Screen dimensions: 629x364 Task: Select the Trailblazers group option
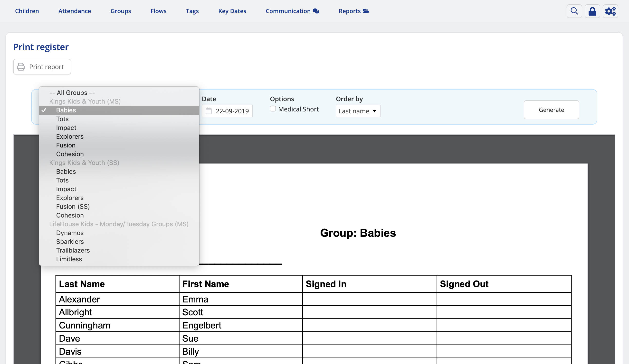(119, 250)
